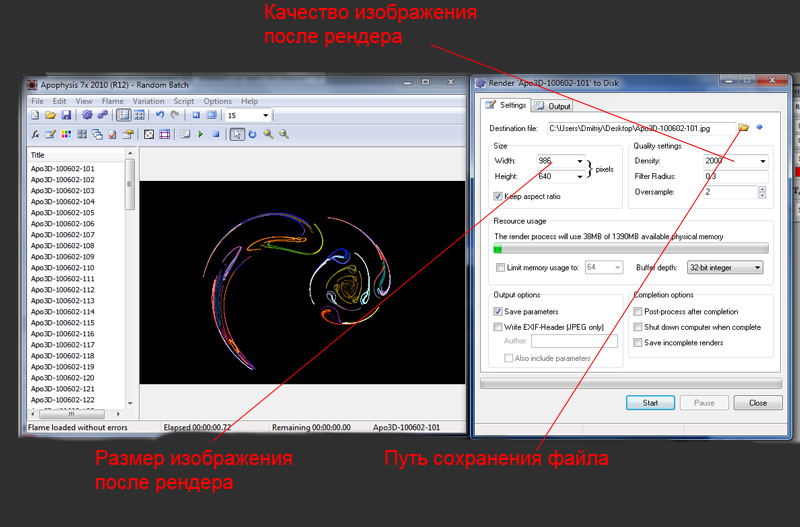Open the gradient editor with the colored grid icon
The height and width of the screenshot is (527, 800).
click(x=66, y=135)
